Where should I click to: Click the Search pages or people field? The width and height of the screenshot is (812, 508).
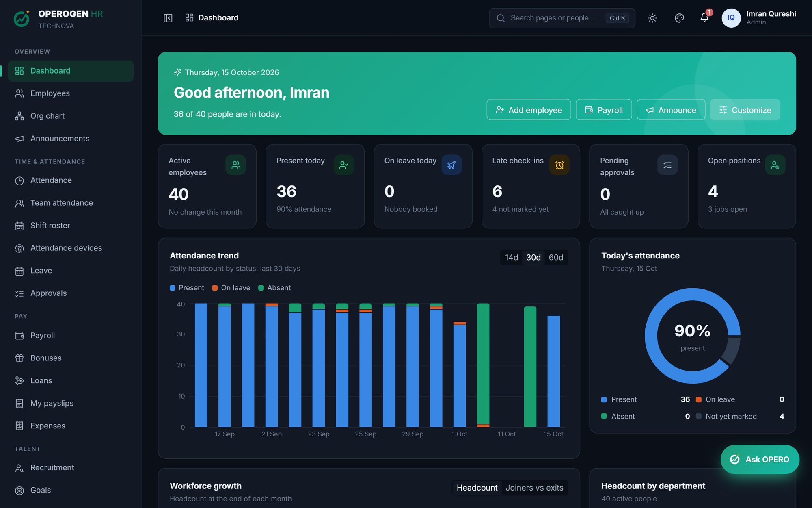point(562,18)
